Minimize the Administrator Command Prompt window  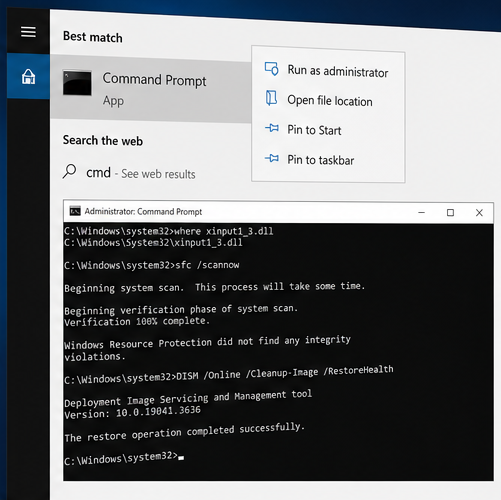pos(421,212)
